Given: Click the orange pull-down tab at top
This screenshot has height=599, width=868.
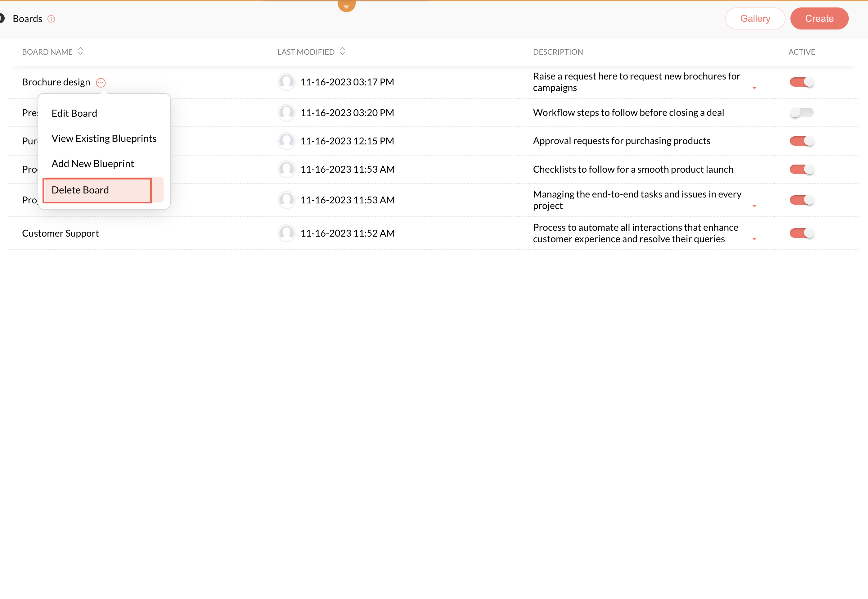Looking at the screenshot, I should pos(346,6).
